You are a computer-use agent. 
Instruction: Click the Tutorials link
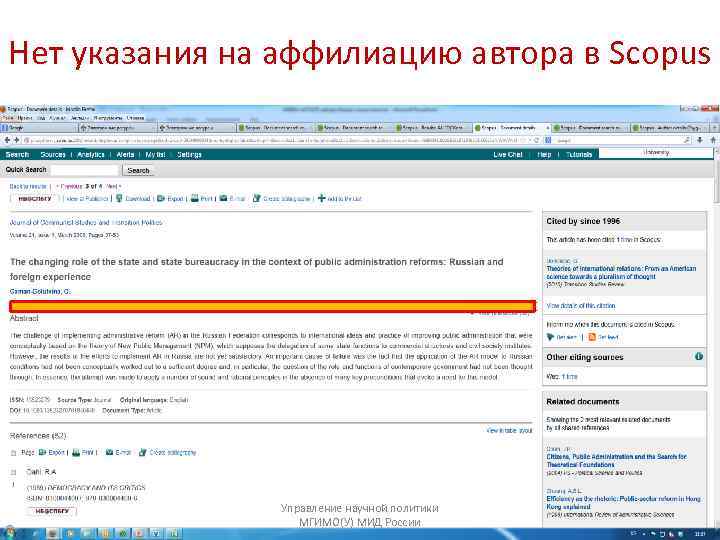coord(579,155)
